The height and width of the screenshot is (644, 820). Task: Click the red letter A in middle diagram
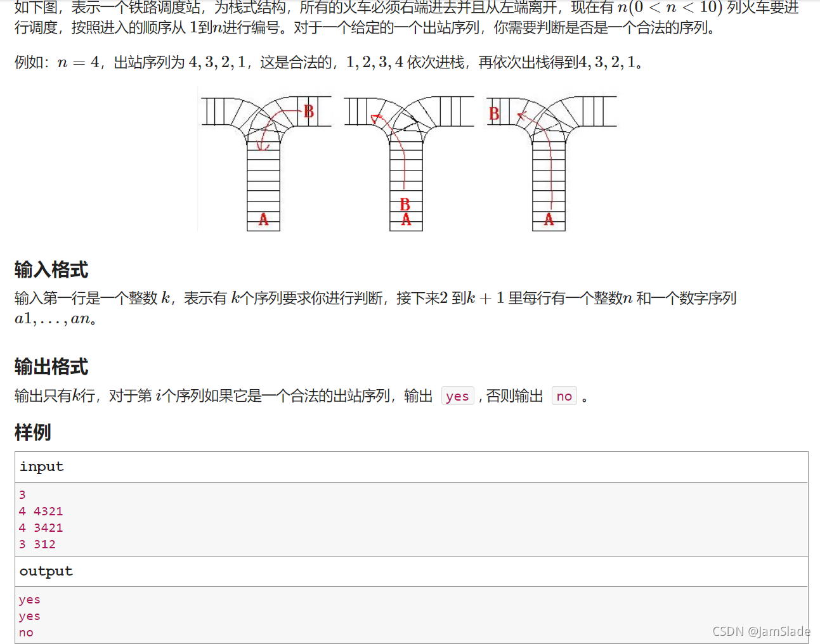click(405, 219)
